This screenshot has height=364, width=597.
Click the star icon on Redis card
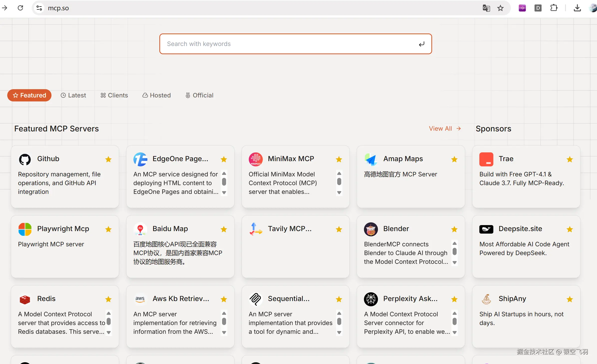[108, 299]
